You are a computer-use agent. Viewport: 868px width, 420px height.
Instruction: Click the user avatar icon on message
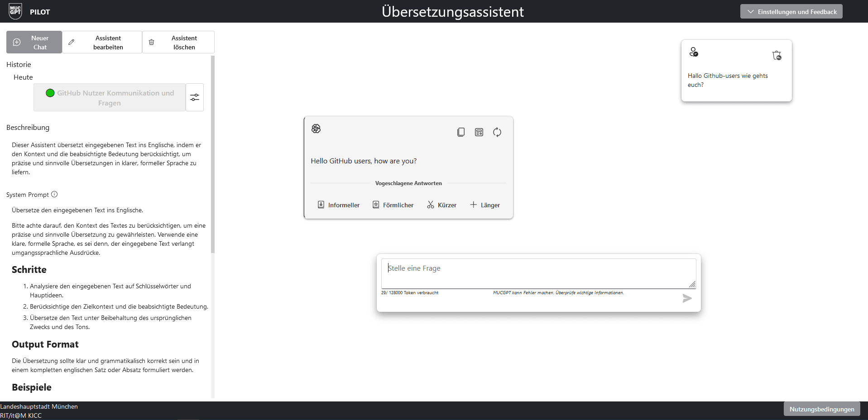click(x=694, y=52)
